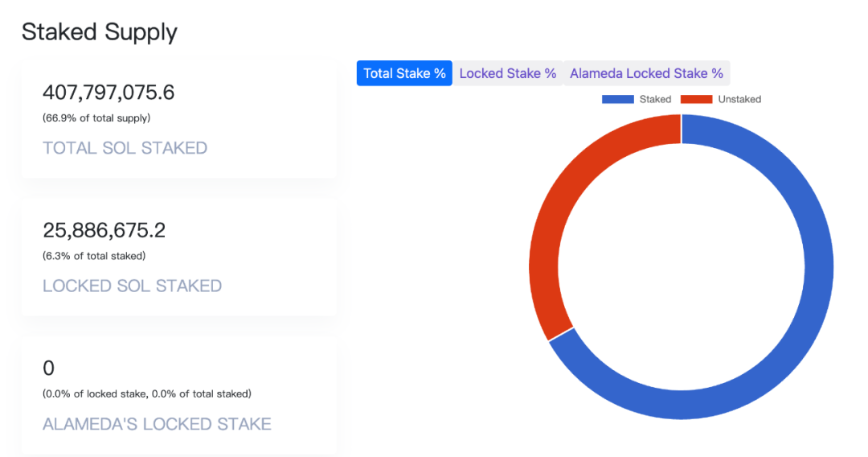Viewport: 868px width, 457px height.
Task: Select the 6.3% of total staked note
Action: 94,256
